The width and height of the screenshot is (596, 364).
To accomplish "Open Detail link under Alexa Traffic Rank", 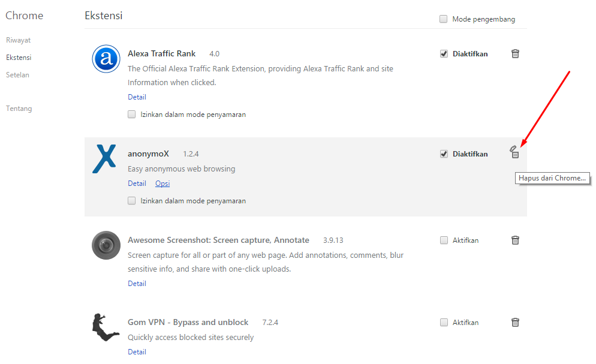I will (137, 97).
